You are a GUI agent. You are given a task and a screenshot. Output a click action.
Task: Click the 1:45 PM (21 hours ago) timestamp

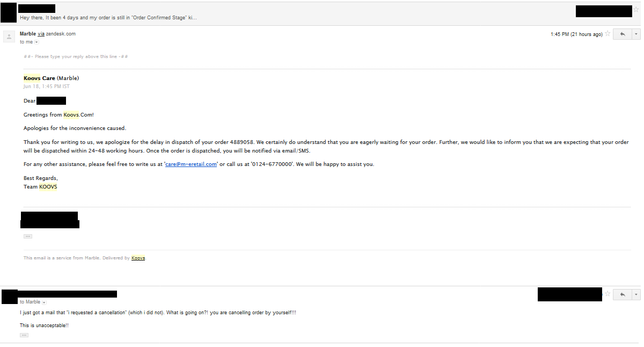tap(576, 34)
